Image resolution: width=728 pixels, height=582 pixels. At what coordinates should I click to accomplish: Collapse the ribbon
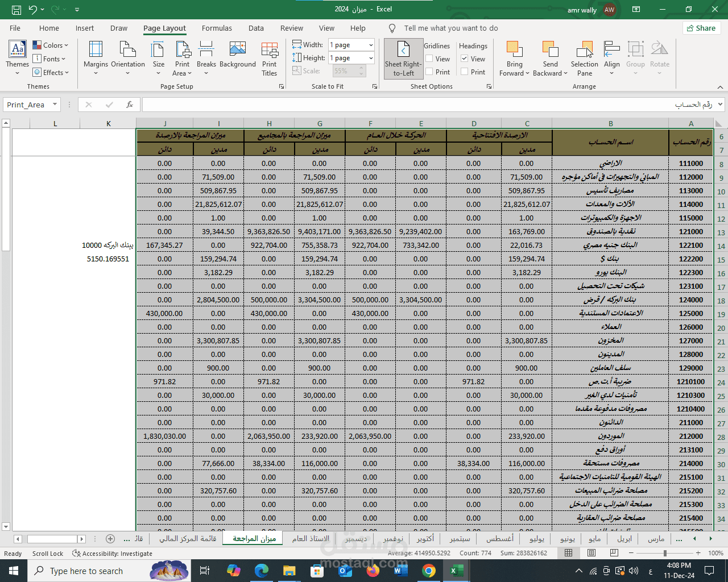(x=720, y=87)
